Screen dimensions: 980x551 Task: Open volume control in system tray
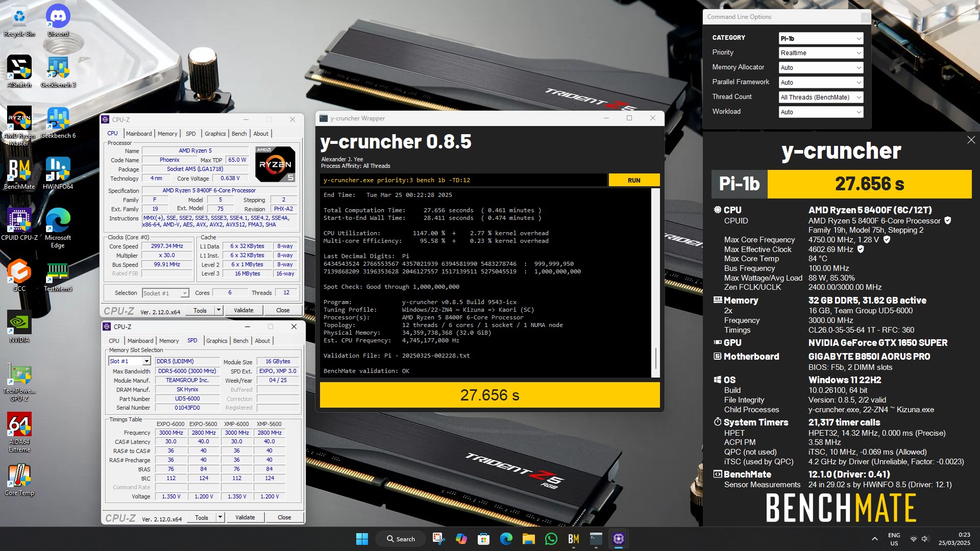click(x=925, y=539)
